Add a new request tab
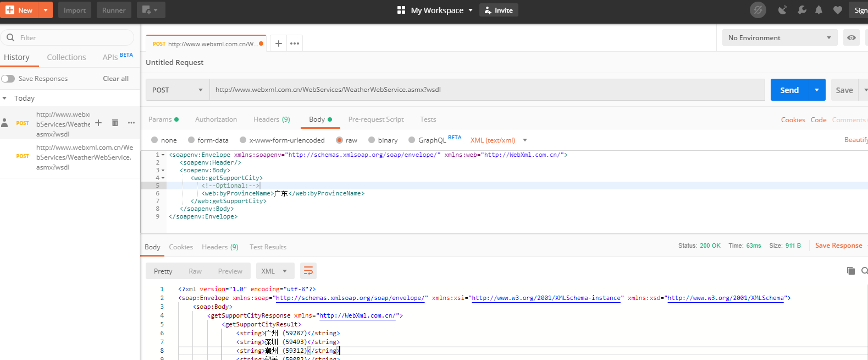 pos(279,43)
